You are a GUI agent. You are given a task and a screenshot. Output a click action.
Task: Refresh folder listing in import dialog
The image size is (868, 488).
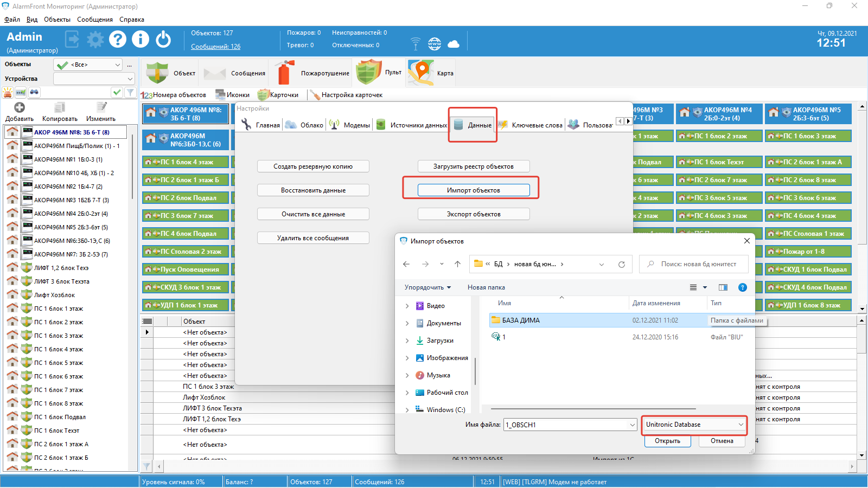coord(622,264)
